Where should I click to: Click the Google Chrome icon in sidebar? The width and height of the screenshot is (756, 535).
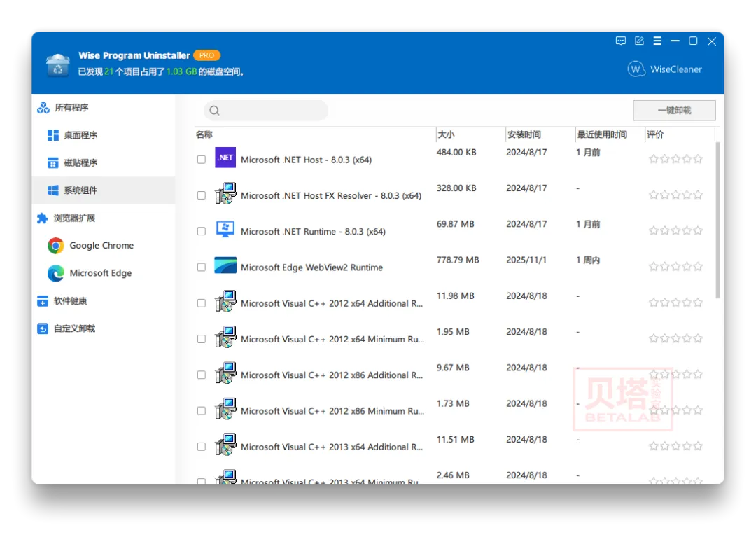[x=56, y=246]
